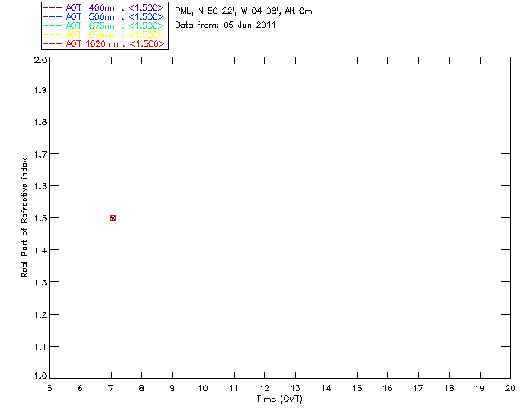
Task: Click the 12 hour x-axis tick label
Action: (x=264, y=388)
